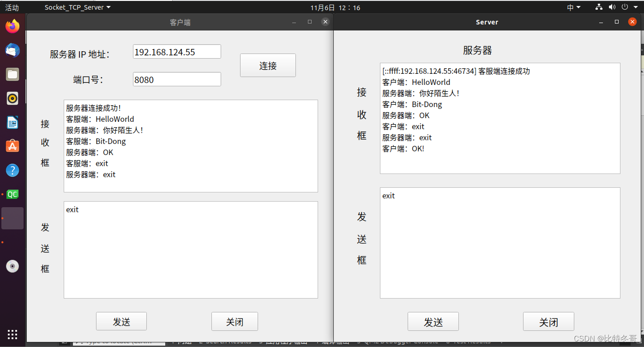Launch the Rhythmbox music player
Screen dimensions: 644x347
click(12, 98)
